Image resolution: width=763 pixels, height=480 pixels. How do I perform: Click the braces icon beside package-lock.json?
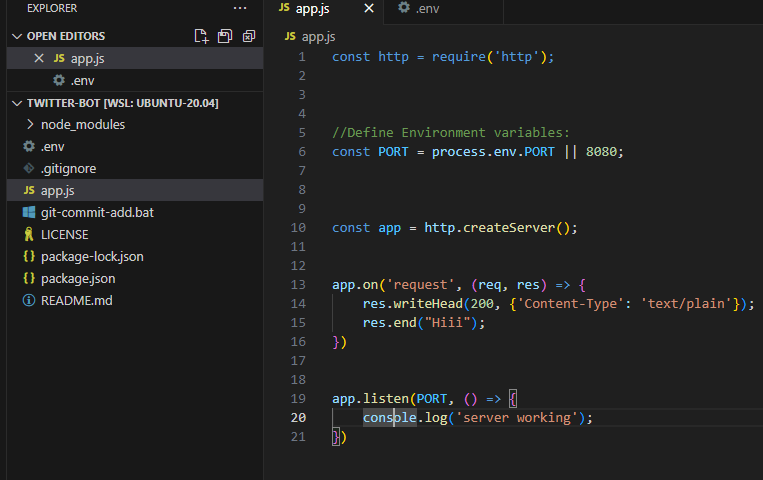pyautogui.click(x=29, y=256)
